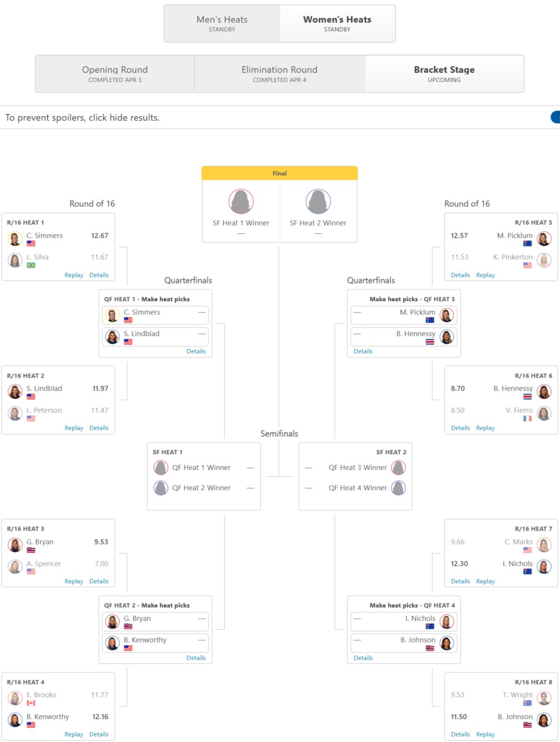
Task: Open Replay link for R/16 Heat 1
Action: pyautogui.click(x=73, y=275)
